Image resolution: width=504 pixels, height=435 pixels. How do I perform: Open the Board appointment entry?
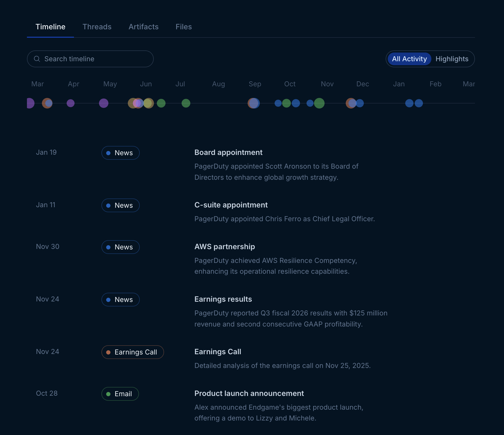pos(228,152)
